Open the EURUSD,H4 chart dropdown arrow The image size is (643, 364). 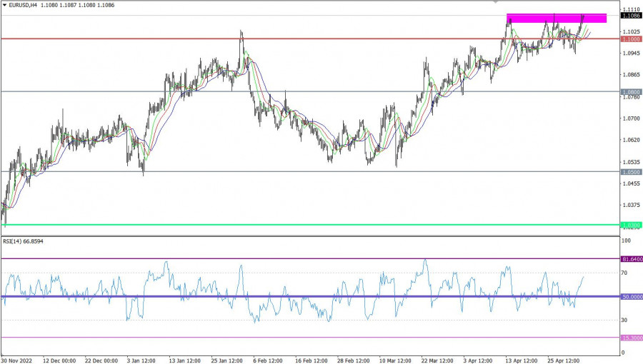pos(4,5)
